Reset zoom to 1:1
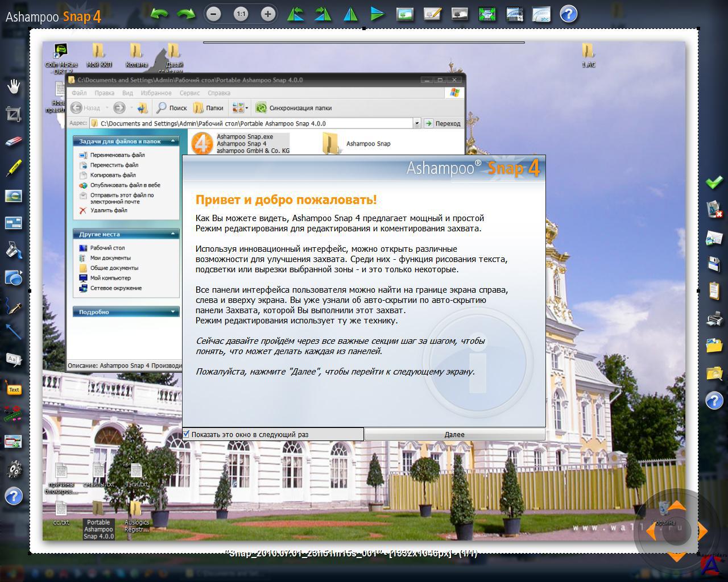Viewport: 728px width, 582px height. pyautogui.click(x=241, y=14)
